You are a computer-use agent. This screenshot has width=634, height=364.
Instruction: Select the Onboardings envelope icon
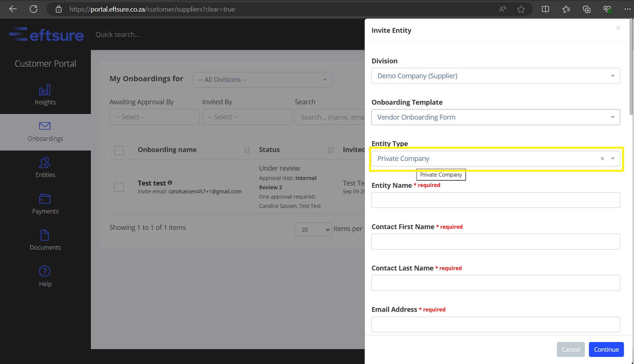tap(45, 126)
